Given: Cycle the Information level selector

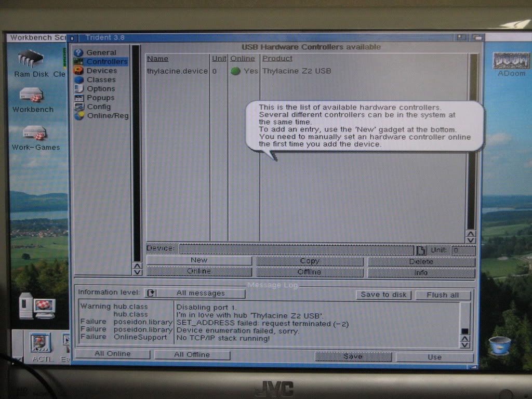Looking at the screenshot, I should coord(151,294).
